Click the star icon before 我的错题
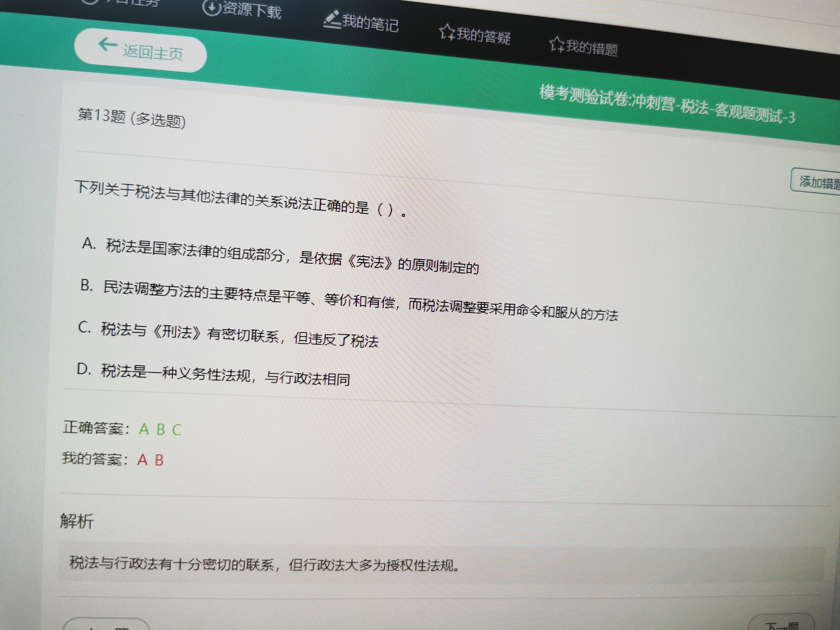Image resolution: width=840 pixels, height=630 pixels. 557,44
